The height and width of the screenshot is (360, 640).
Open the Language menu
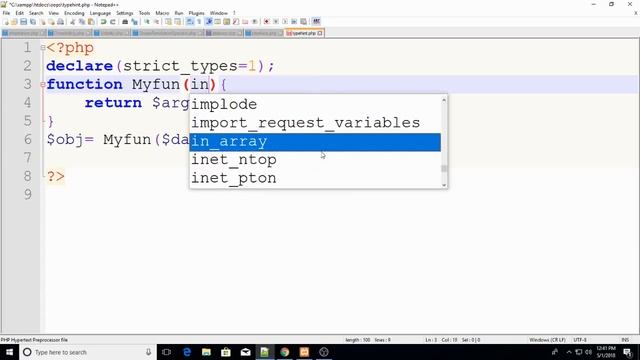(100, 13)
